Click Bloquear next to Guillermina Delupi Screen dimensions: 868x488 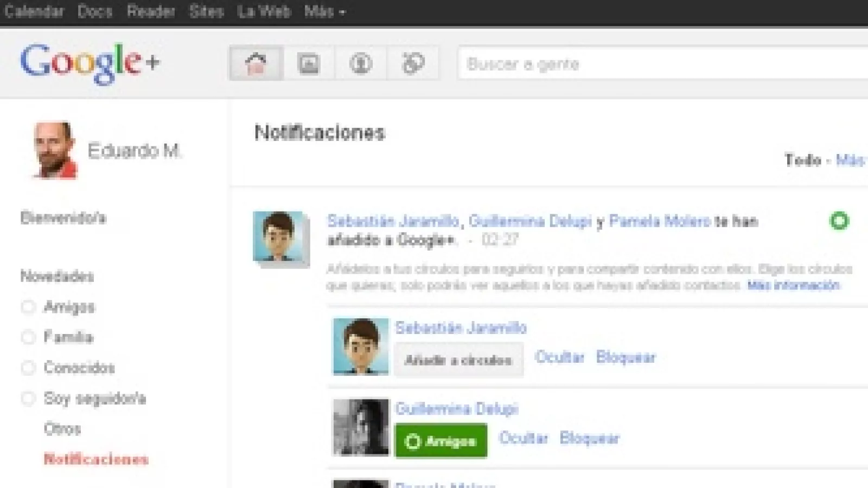(x=589, y=438)
